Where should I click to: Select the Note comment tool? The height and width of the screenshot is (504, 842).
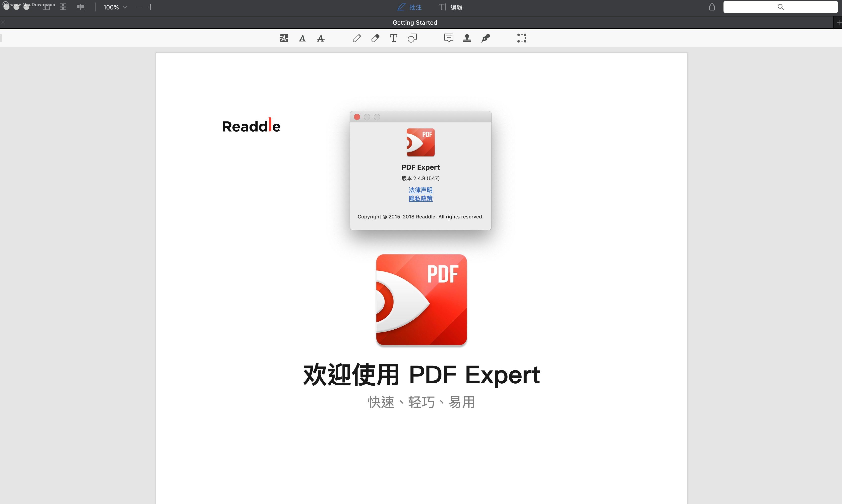449,38
